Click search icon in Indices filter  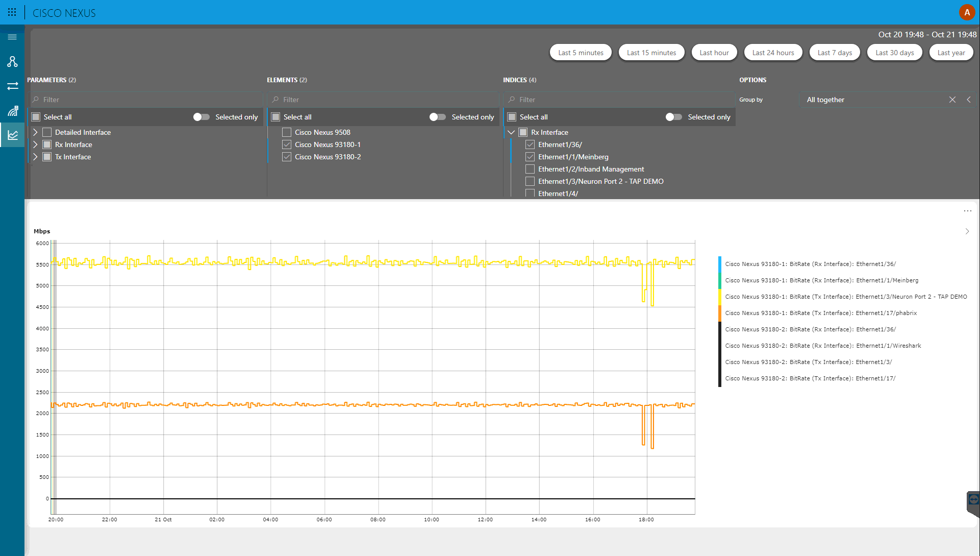point(512,100)
